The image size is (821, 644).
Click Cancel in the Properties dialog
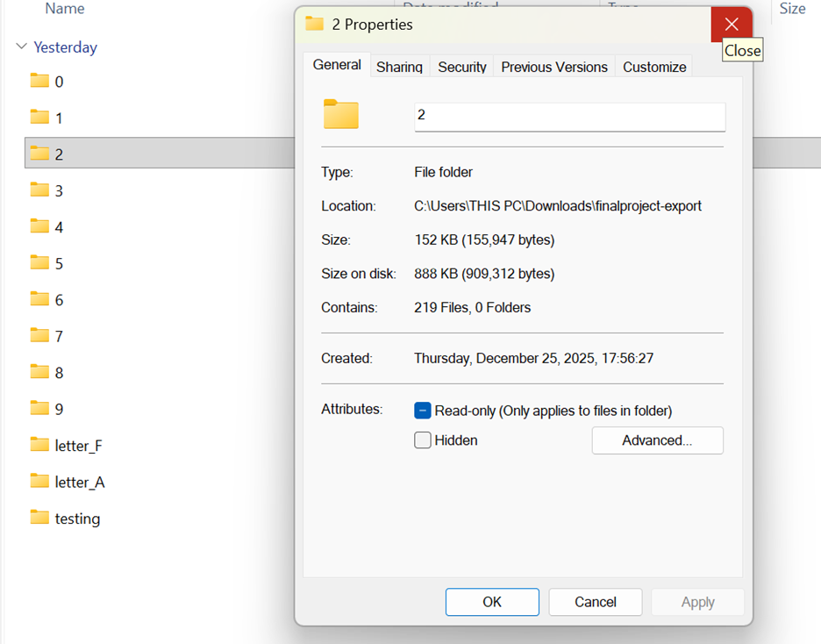[596, 602]
